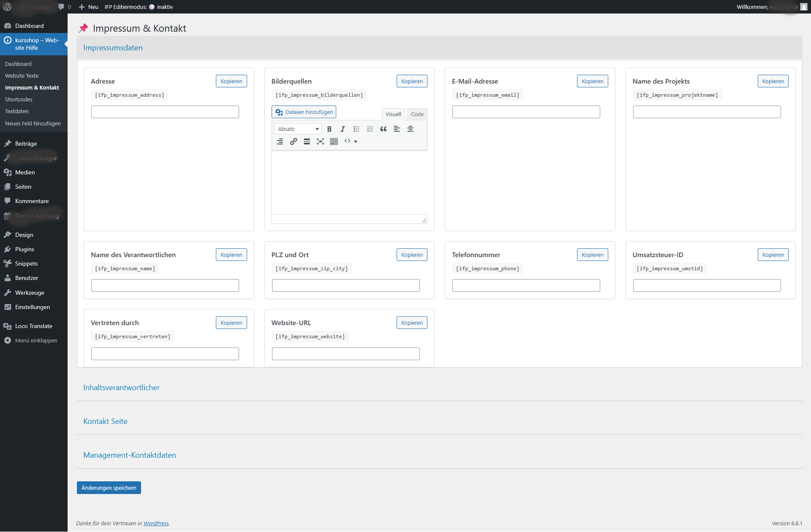The height and width of the screenshot is (532, 811).
Task: Collapse the admin menu via Menü einklappen
Action: [x=36, y=340]
